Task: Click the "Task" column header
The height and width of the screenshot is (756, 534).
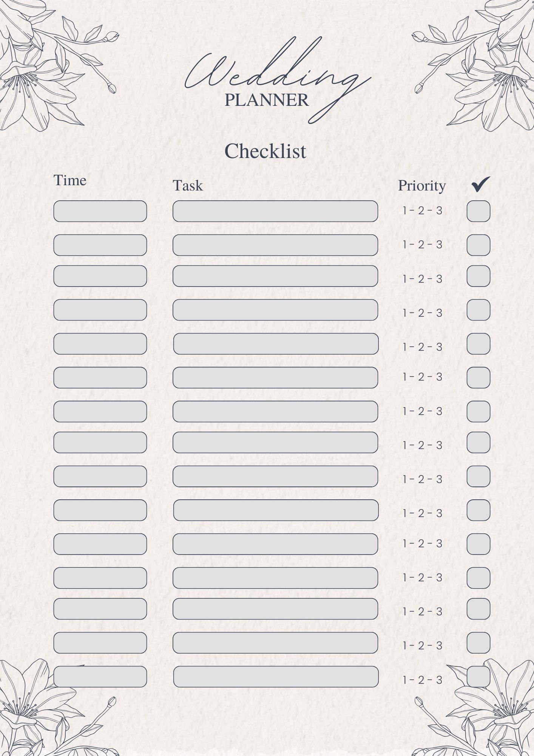Action: (x=188, y=186)
